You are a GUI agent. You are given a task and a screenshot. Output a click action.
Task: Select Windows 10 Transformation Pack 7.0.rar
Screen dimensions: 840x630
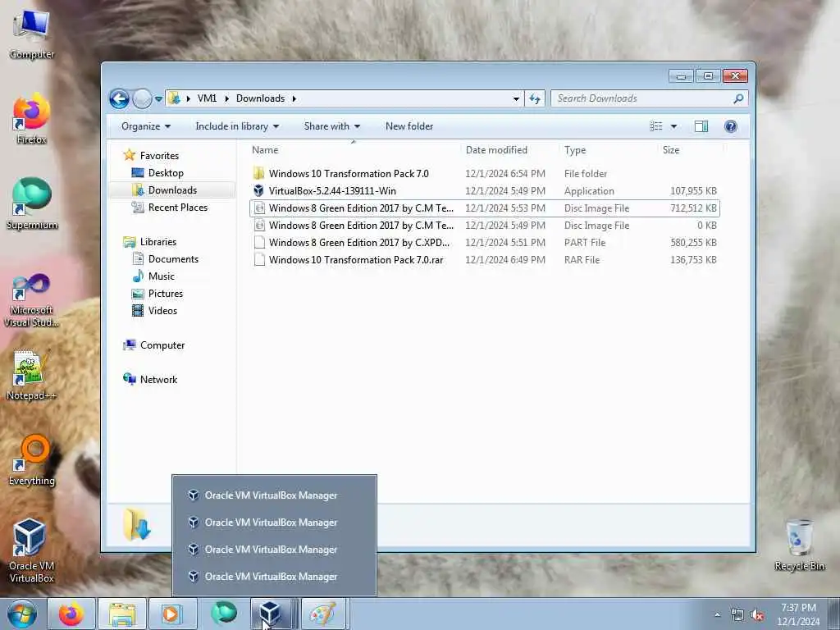[484, 260]
